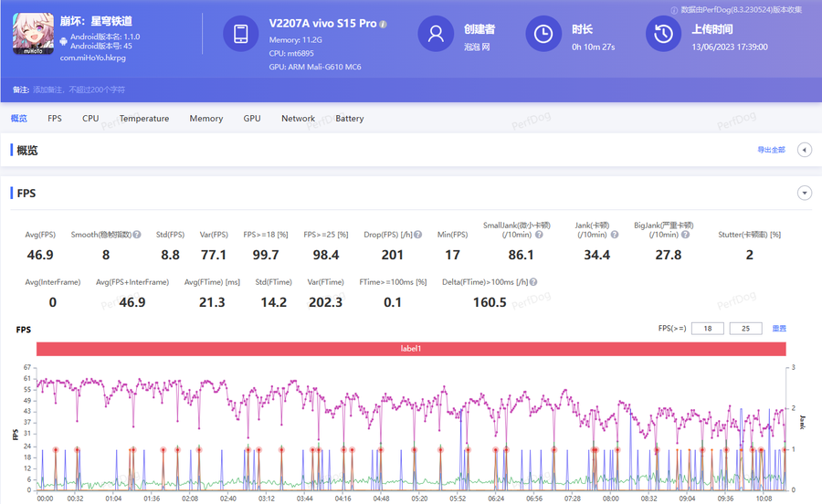Click the FPS>=18 value 99.7
822x504 pixels.
click(266, 255)
